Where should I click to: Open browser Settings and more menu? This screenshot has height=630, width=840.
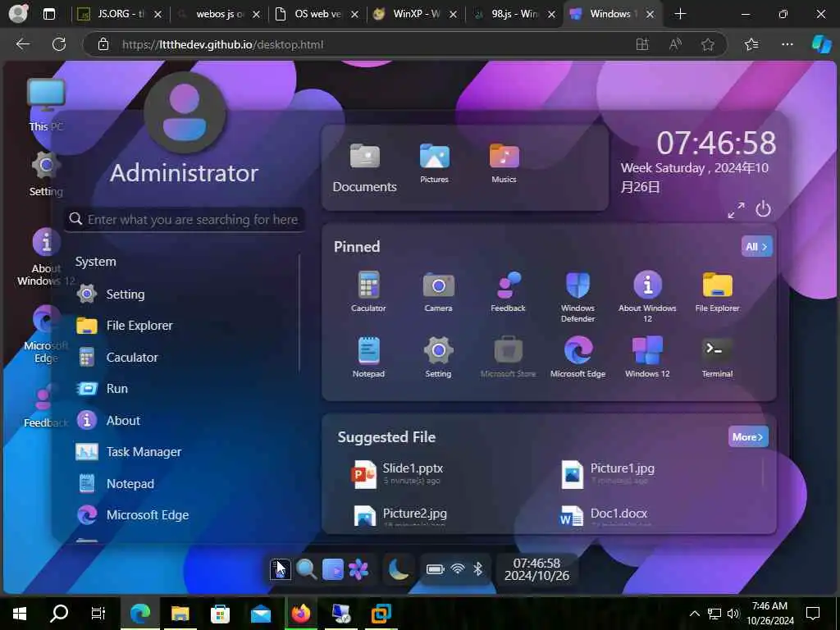(x=787, y=44)
